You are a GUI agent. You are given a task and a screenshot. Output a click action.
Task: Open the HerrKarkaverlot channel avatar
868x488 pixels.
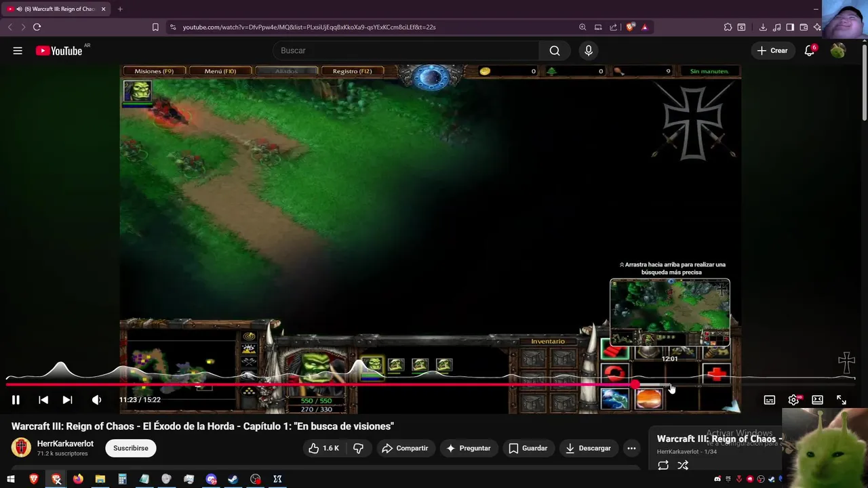21,448
